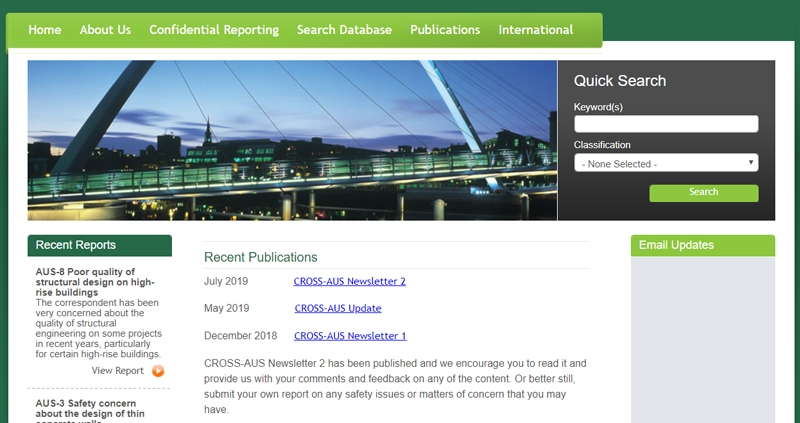Select the Publications menu item

coord(445,30)
